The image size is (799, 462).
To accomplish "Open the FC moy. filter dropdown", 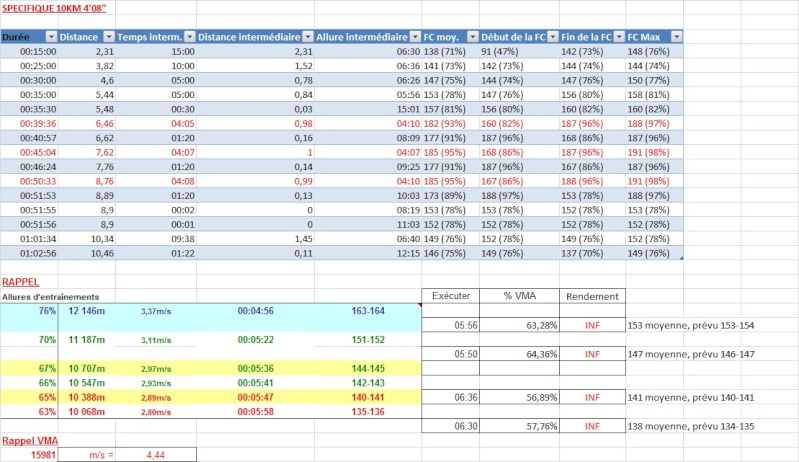I will click(473, 37).
